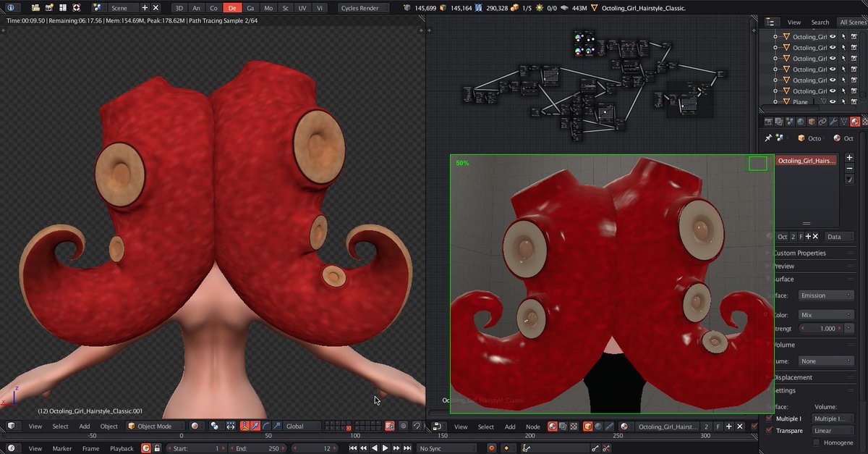Select the scale manipulator icon
The height and width of the screenshot is (454, 868).
276,426
